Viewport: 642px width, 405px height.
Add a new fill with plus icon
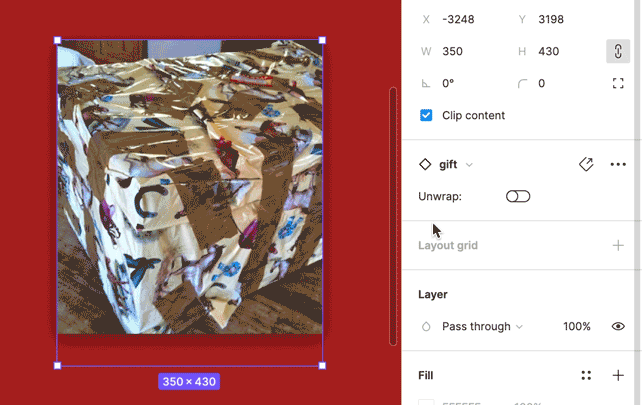click(x=618, y=375)
